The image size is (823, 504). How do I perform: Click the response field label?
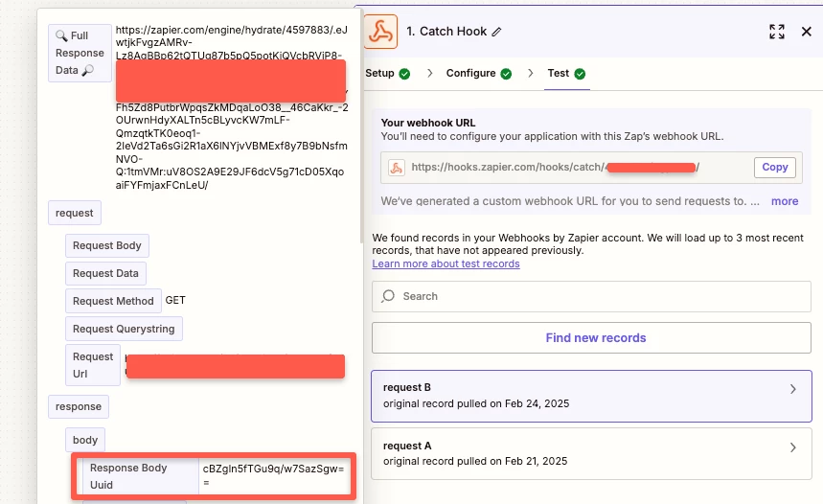click(79, 407)
